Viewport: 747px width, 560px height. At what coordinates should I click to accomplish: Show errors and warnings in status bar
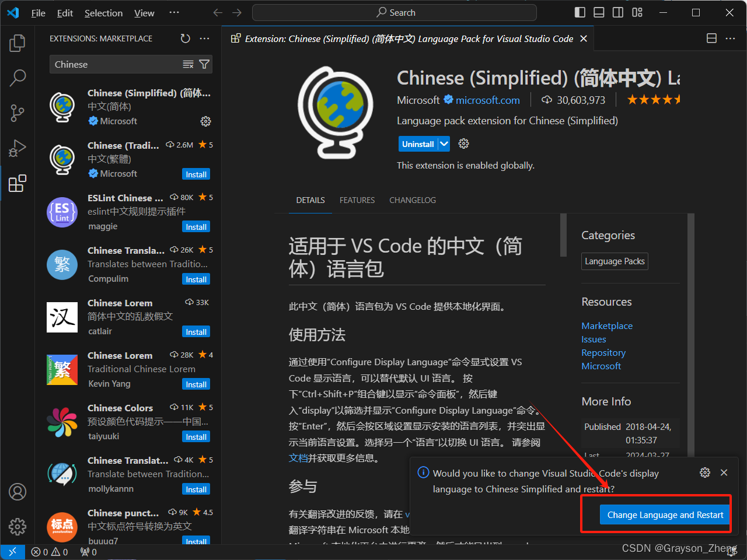click(x=50, y=552)
